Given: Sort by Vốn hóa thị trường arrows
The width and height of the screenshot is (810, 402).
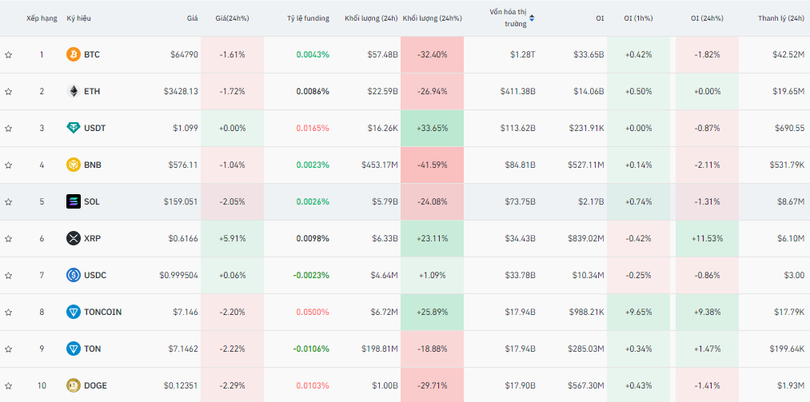Looking at the screenshot, I should pos(532,18).
